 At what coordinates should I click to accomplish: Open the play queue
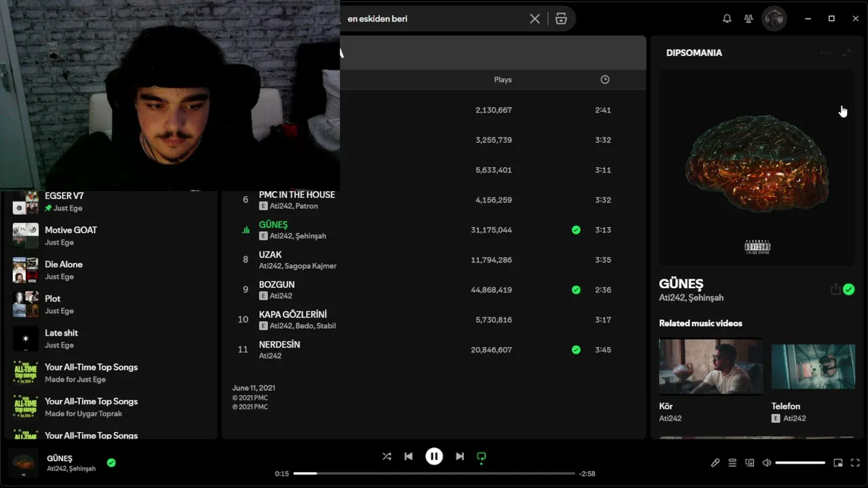pos(732,463)
